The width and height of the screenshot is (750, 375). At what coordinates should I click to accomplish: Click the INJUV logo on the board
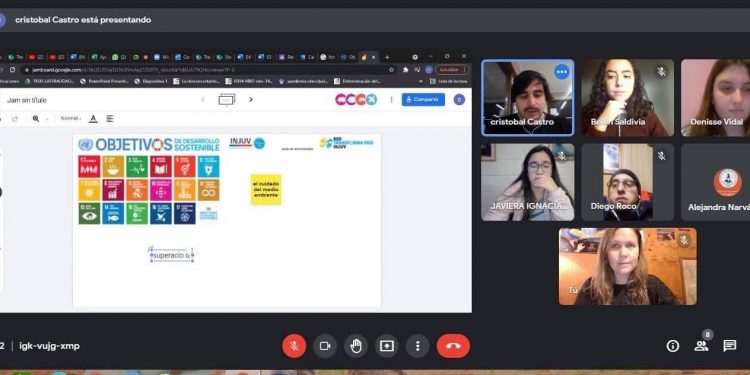[x=246, y=143]
